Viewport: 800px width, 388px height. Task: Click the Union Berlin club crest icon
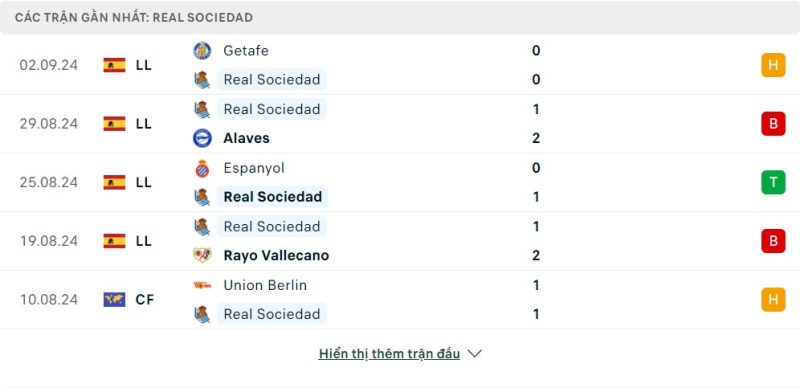coord(202,285)
